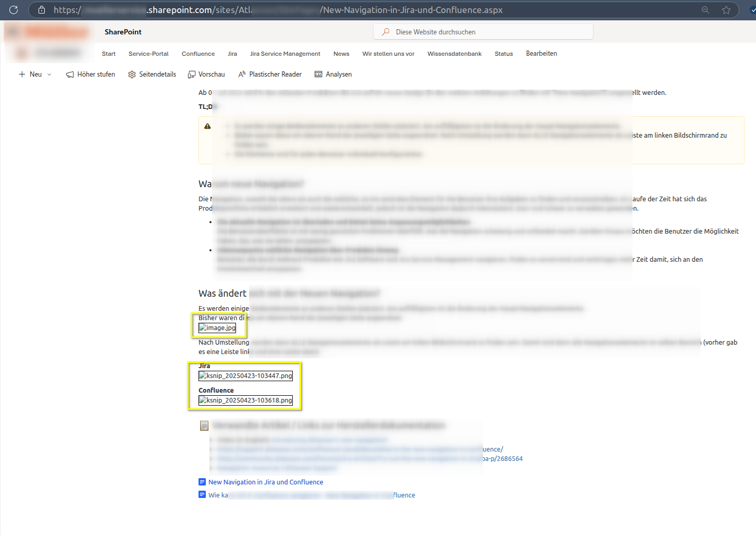This screenshot has width=756, height=535.
Task: Go to Wissensdatenbank in navigation
Action: [x=454, y=54]
